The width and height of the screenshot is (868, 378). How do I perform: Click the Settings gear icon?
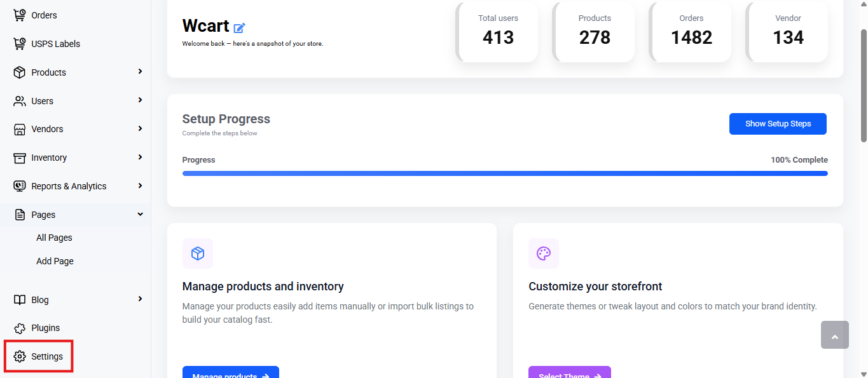coord(20,356)
